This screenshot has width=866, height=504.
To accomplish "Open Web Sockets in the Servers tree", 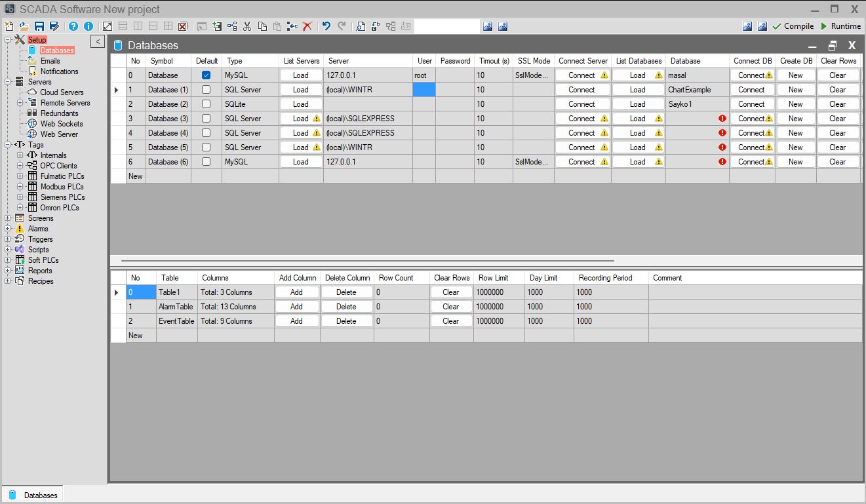I will 62,124.
